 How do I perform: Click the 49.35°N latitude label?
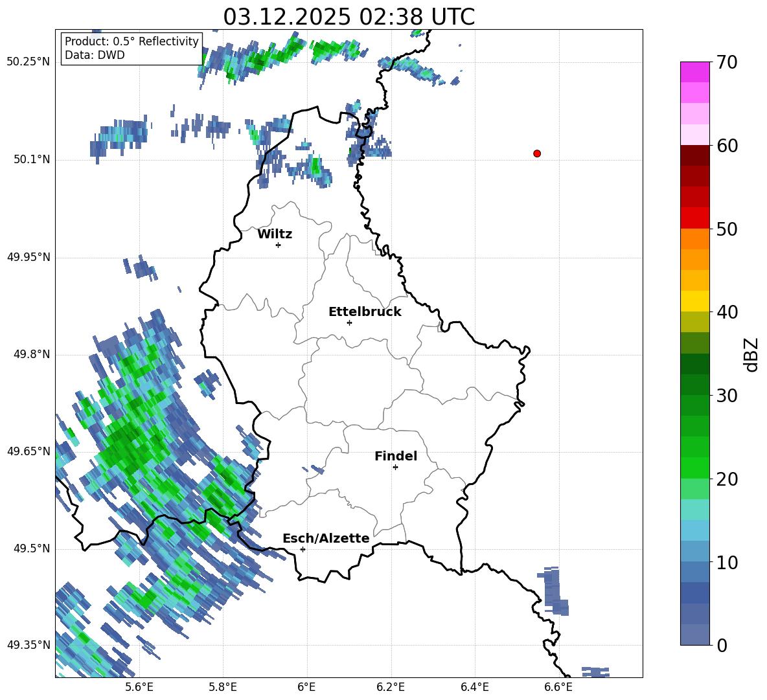click(x=29, y=645)
